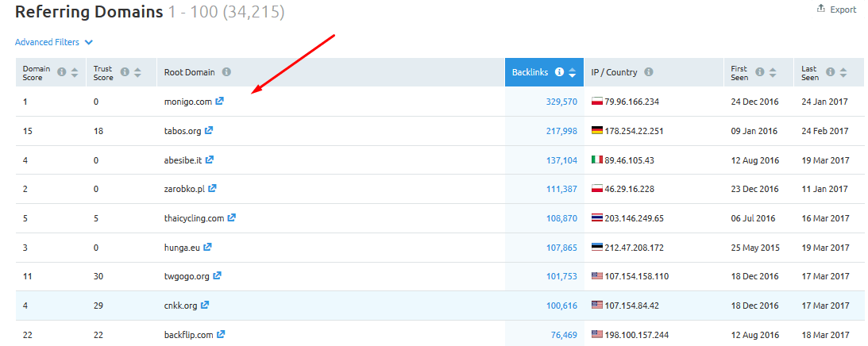This screenshot has height=346, width=868.
Task: Open 100,616 backlinks for cnkk.org
Action: click(x=561, y=306)
